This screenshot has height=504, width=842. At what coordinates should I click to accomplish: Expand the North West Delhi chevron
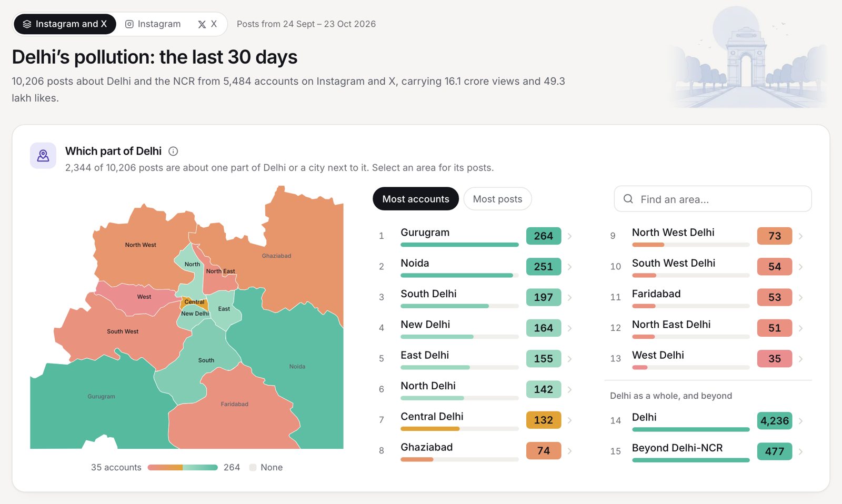[x=800, y=236]
